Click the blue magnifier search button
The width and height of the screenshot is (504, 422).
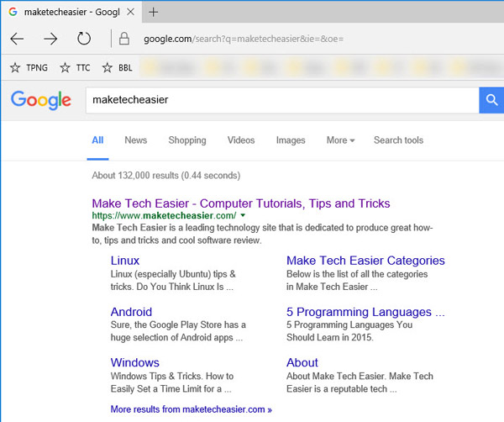(x=491, y=100)
